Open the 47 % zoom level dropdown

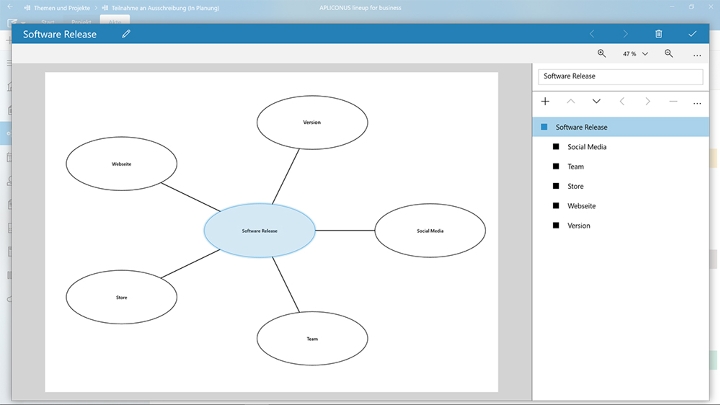[636, 54]
